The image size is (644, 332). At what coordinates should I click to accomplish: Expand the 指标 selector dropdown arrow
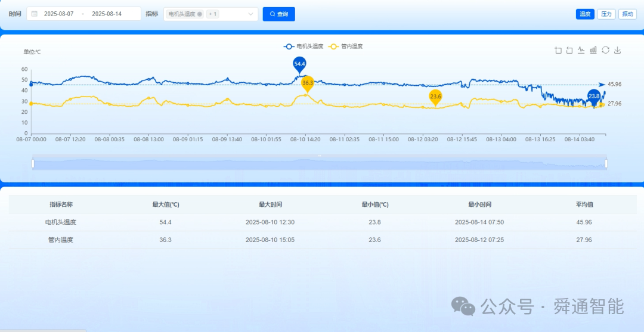point(250,14)
